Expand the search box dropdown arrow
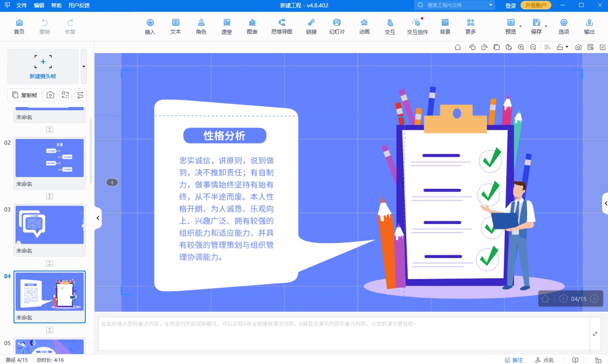The image size is (608, 364). tap(491, 5)
